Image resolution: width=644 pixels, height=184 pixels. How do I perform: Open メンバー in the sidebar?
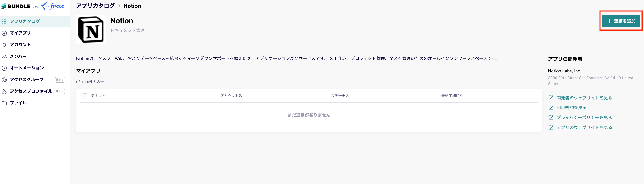click(35, 56)
